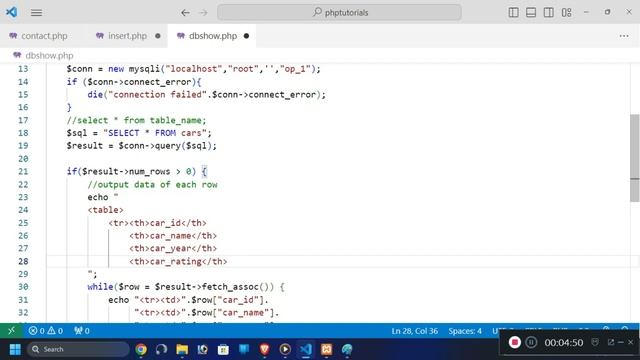Open editor more actions ellipsis
The image size is (640, 360).
(624, 36)
